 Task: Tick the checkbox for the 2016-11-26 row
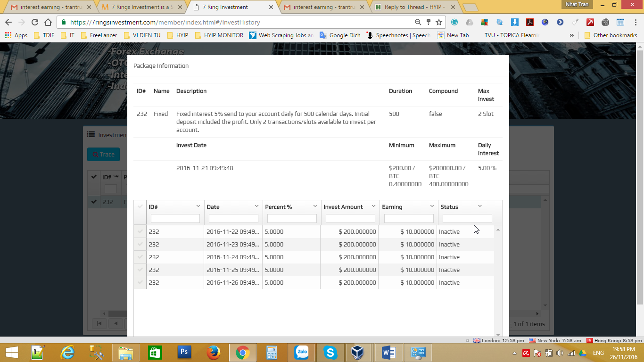(140, 282)
